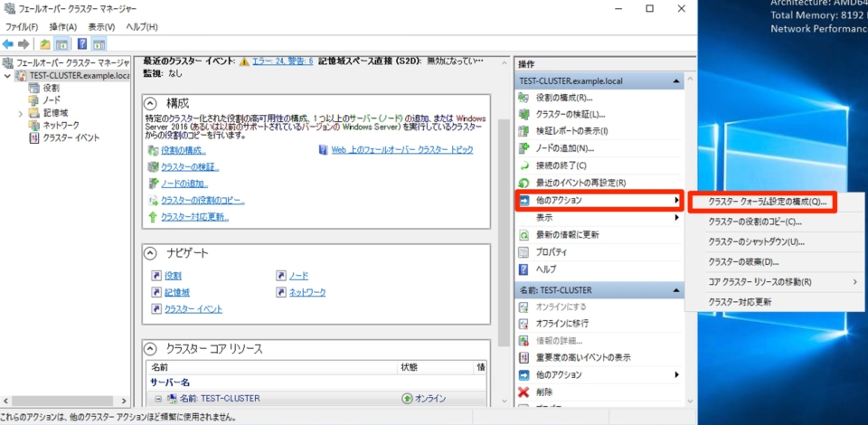Open the 表示 submenu in actions pane

pyautogui.click(x=599, y=218)
